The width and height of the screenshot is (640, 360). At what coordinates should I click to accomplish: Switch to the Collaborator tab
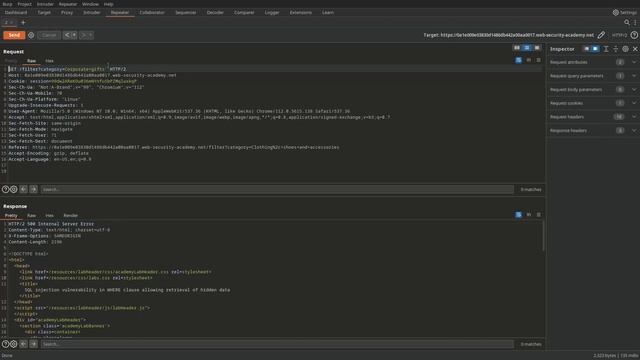152,13
